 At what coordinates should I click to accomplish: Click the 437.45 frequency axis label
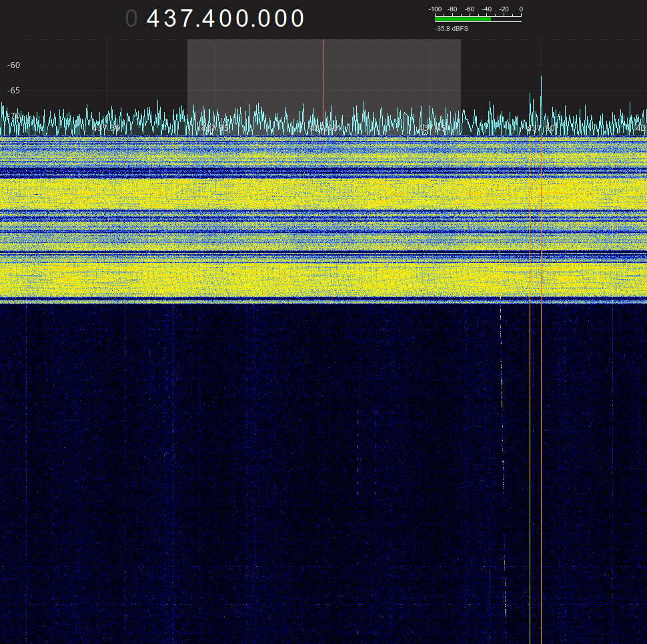click(x=432, y=127)
